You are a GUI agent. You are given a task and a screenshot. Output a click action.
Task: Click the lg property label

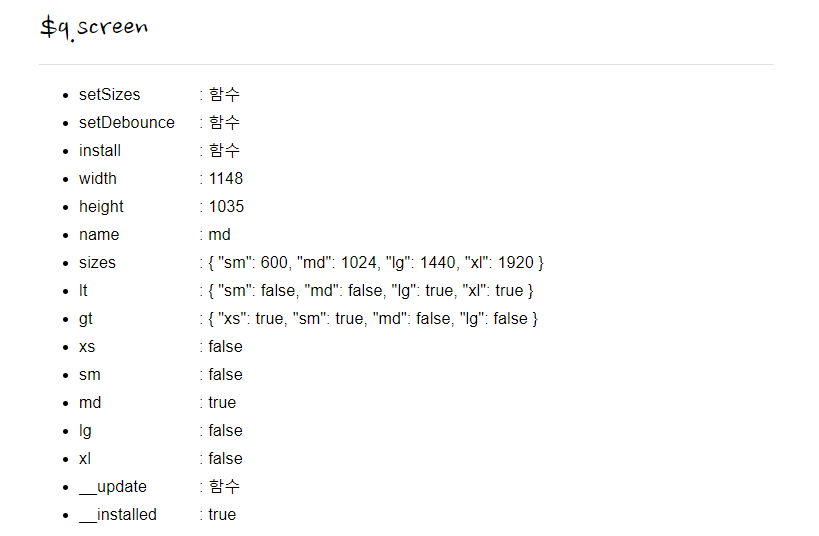(85, 431)
